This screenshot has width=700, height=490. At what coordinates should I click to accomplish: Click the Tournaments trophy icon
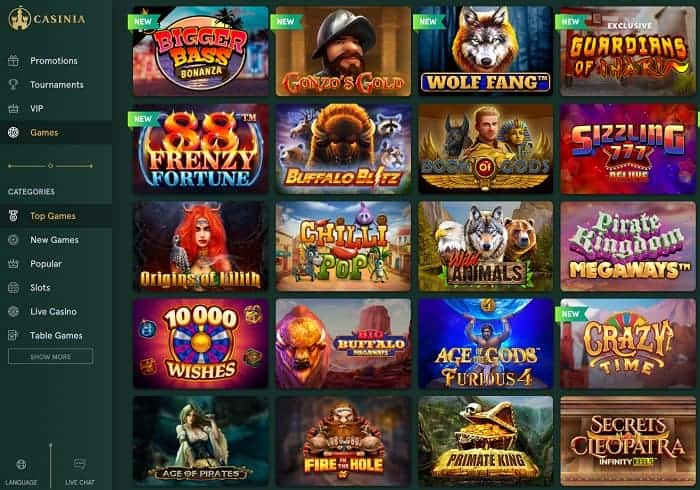(13, 84)
